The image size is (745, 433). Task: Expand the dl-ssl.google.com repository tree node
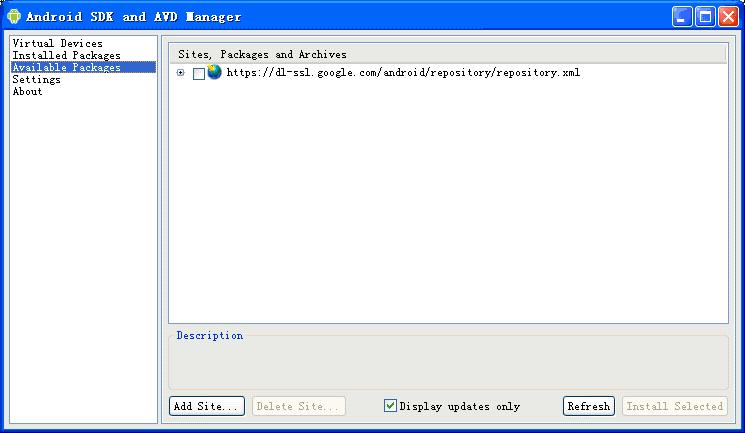pos(181,73)
